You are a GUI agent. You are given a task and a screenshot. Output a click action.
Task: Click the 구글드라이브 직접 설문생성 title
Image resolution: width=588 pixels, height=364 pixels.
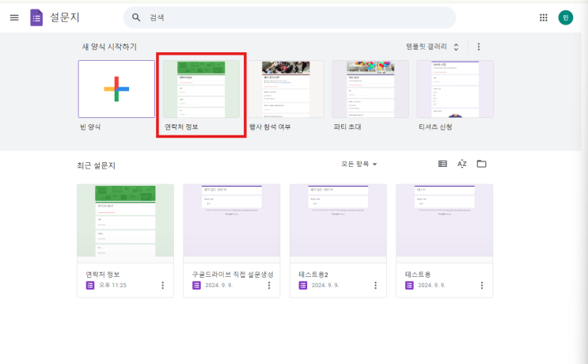233,275
